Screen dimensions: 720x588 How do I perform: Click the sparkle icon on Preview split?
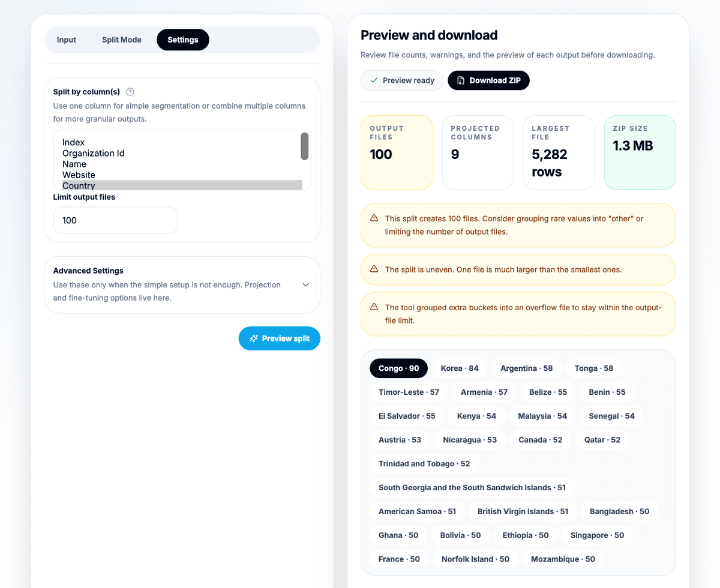pos(254,338)
